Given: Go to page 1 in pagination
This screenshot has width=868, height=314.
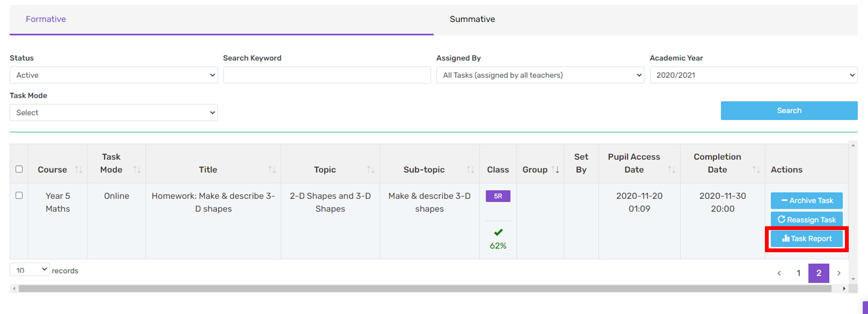Looking at the screenshot, I should (x=798, y=273).
